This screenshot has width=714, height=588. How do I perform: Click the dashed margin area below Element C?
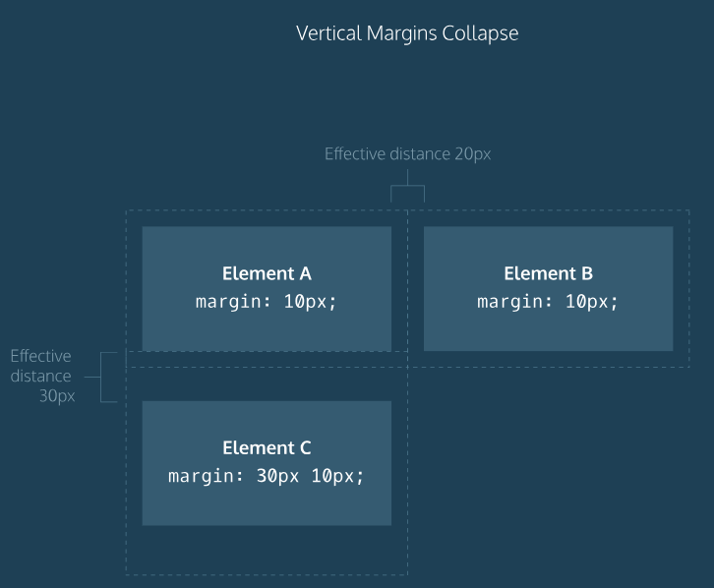pyautogui.click(x=267, y=551)
